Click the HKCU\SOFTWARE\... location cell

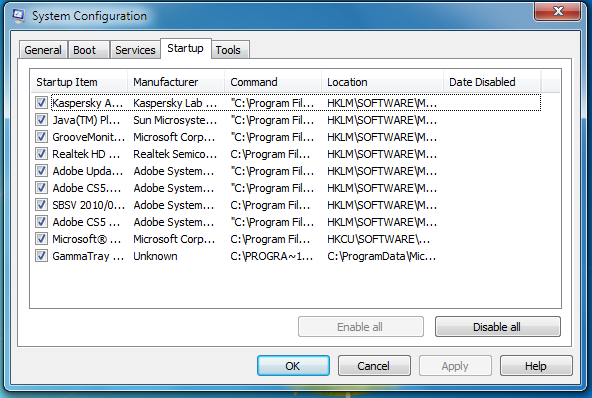point(378,239)
